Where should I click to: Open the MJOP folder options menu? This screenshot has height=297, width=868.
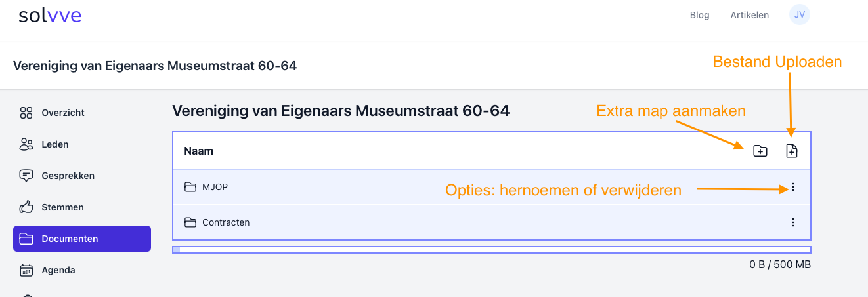click(x=793, y=188)
